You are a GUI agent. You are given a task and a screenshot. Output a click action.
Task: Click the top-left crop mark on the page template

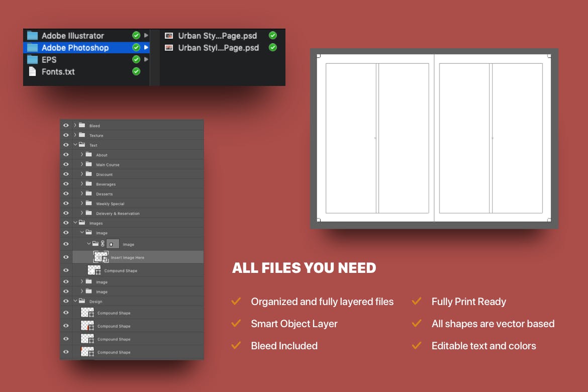[318, 56]
